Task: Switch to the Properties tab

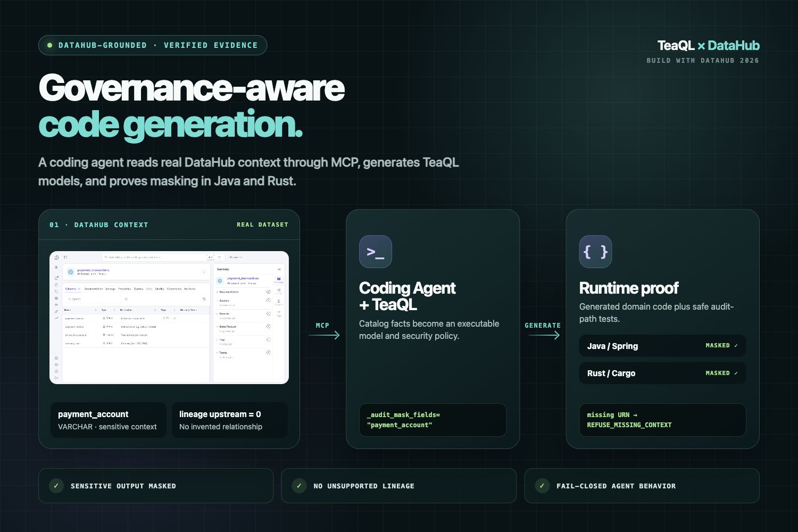Action: point(124,289)
